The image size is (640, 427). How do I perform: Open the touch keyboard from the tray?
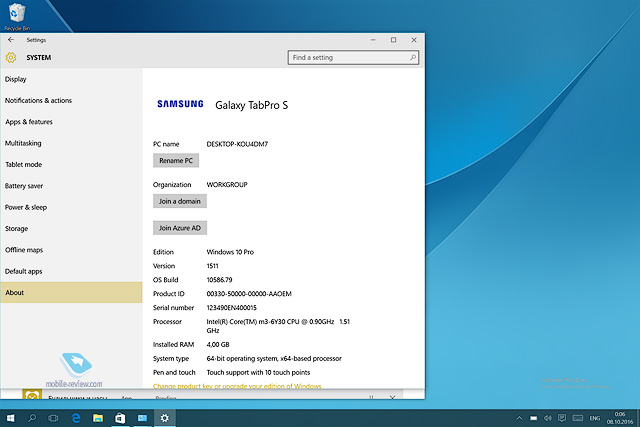click(x=578, y=418)
